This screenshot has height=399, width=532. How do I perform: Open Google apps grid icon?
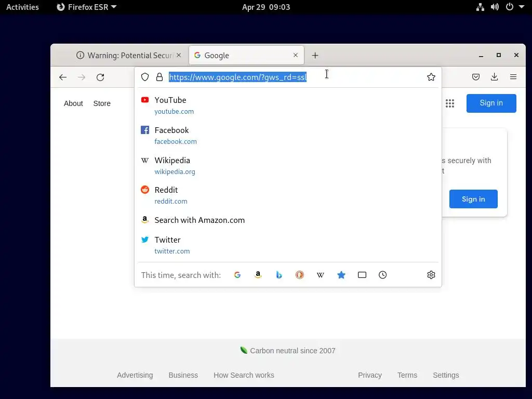(x=450, y=103)
